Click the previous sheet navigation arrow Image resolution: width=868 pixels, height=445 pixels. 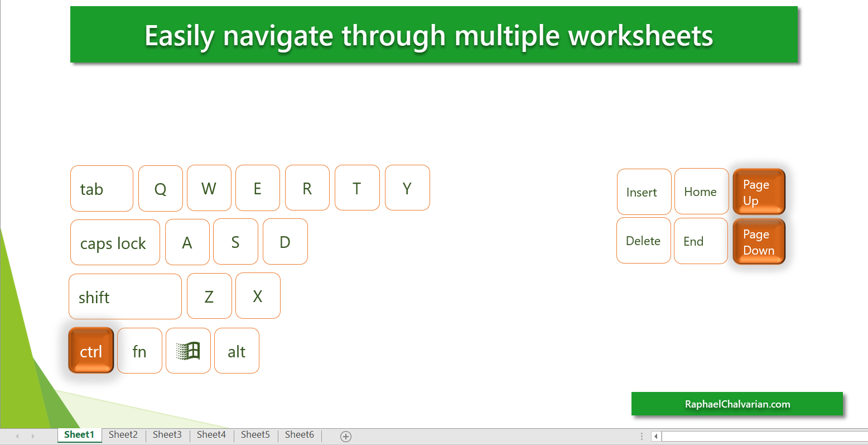click(17, 436)
